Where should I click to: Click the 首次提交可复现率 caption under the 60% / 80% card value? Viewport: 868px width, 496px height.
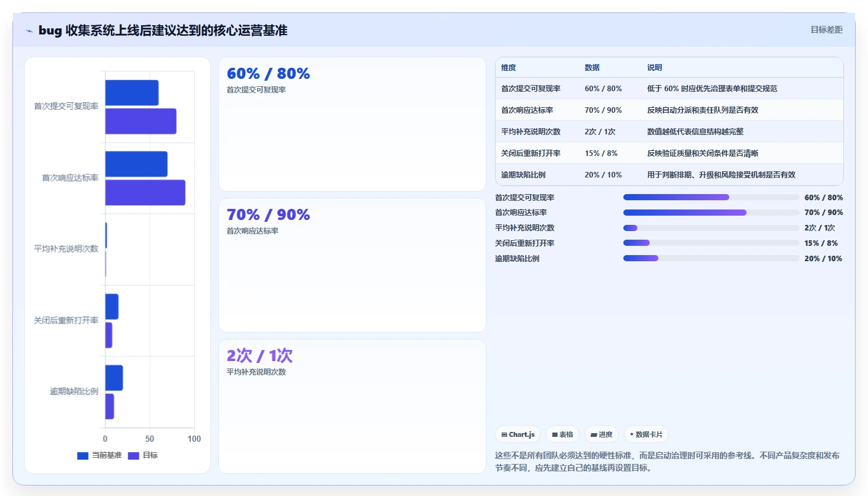(x=256, y=89)
